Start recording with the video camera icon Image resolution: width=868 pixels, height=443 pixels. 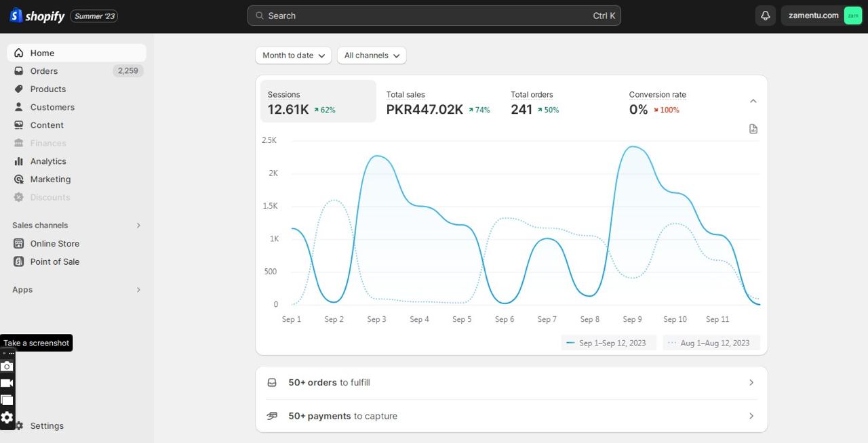pyautogui.click(x=7, y=383)
